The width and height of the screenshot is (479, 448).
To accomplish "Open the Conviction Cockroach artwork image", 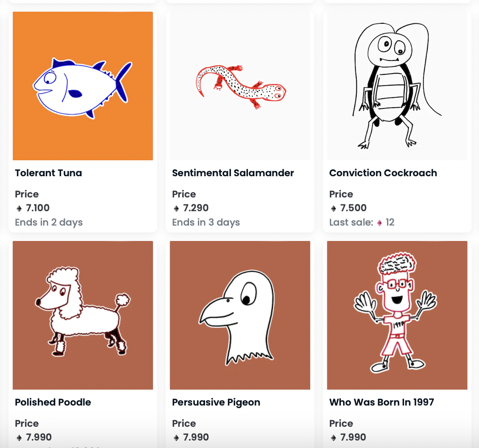I will (x=397, y=86).
